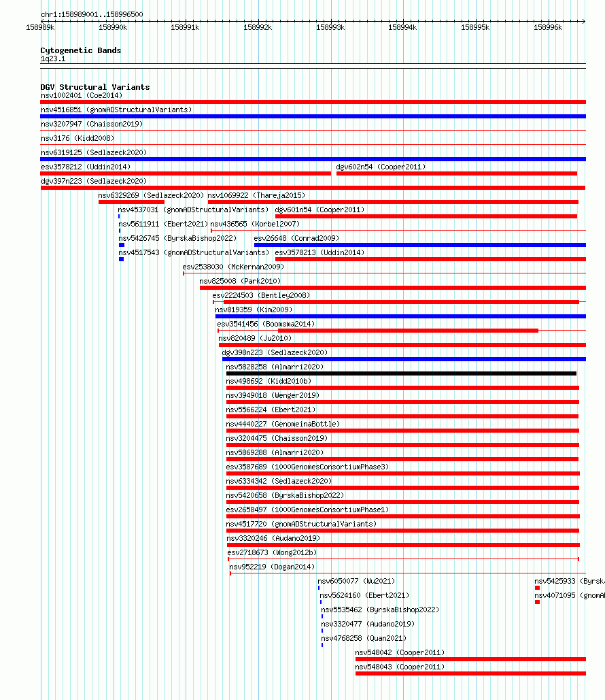
Task: Open nsv5611911 (Ebert2021) variant
Action: pos(163,224)
